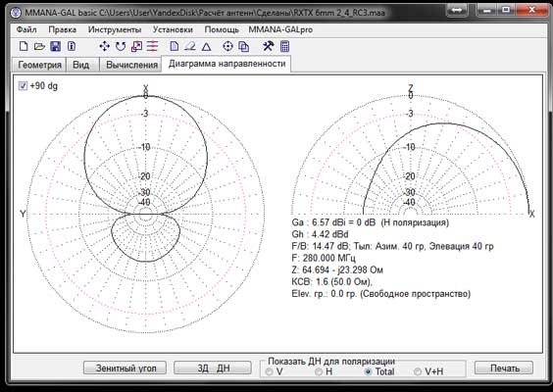Open the calculator icon
Viewport: 553px width, 392px height.
click(285, 46)
